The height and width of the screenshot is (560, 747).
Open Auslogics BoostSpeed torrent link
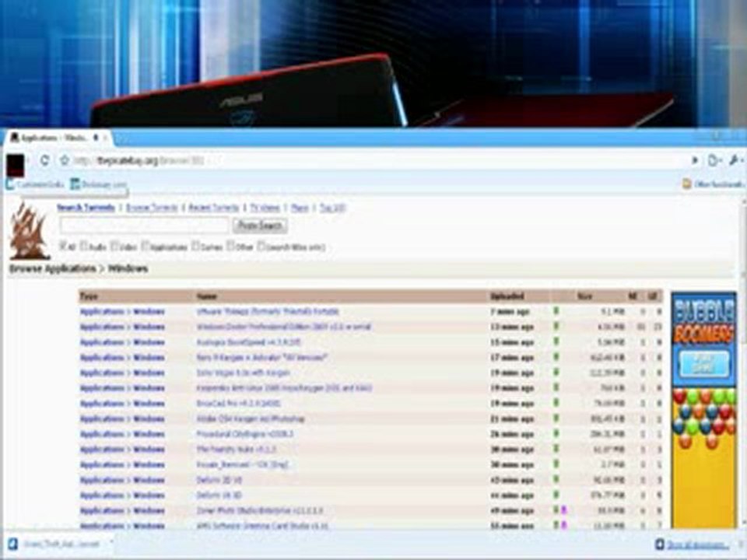(x=248, y=342)
